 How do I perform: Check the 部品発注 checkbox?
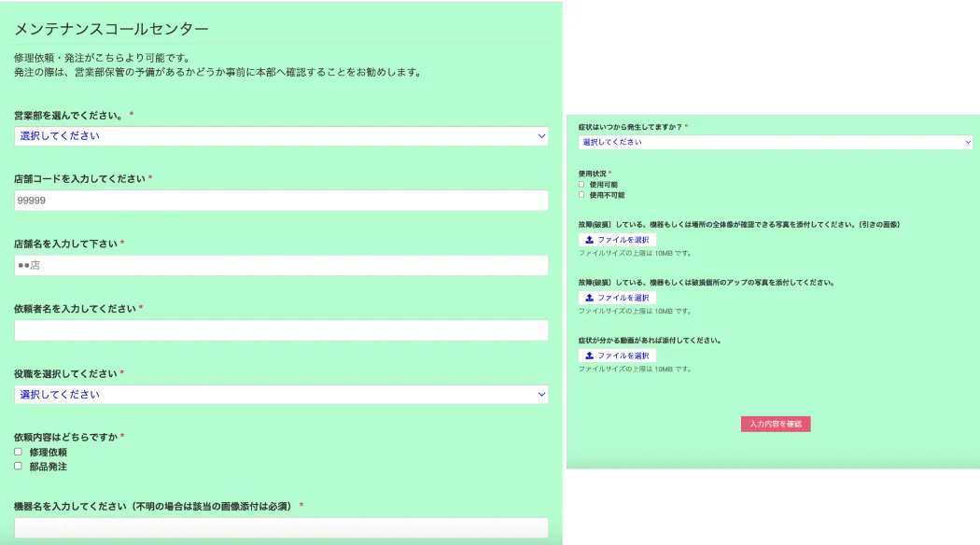[x=18, y=466]
